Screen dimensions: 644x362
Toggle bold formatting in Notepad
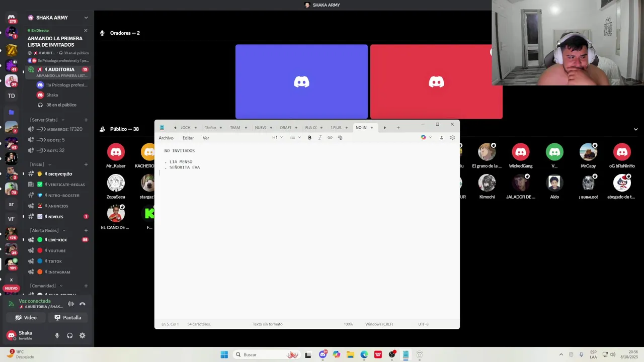click(309, 137)
